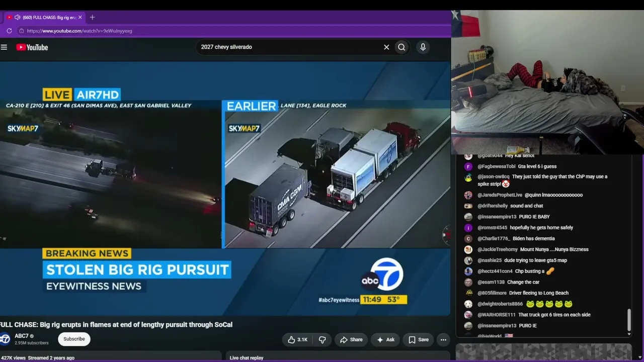Open the @romstr4545 avatar in chat
The image size is (644, 362).
coord(468,228)
